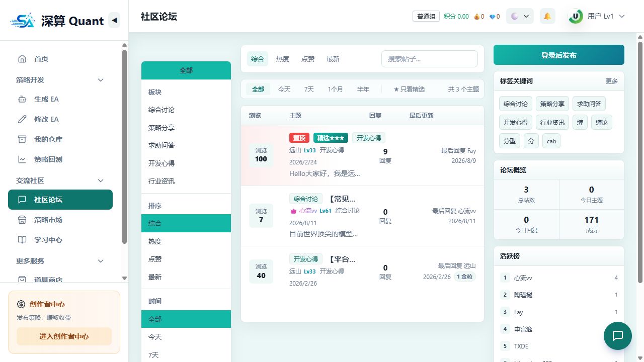The image size is (644, 362).
Task: Click the sidebar navigation scrollbar
Action: click(x=124, y=146)
